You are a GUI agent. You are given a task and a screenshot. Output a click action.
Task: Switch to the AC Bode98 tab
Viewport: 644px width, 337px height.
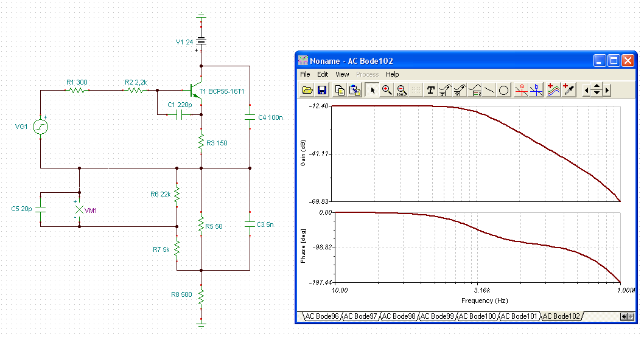399,316
